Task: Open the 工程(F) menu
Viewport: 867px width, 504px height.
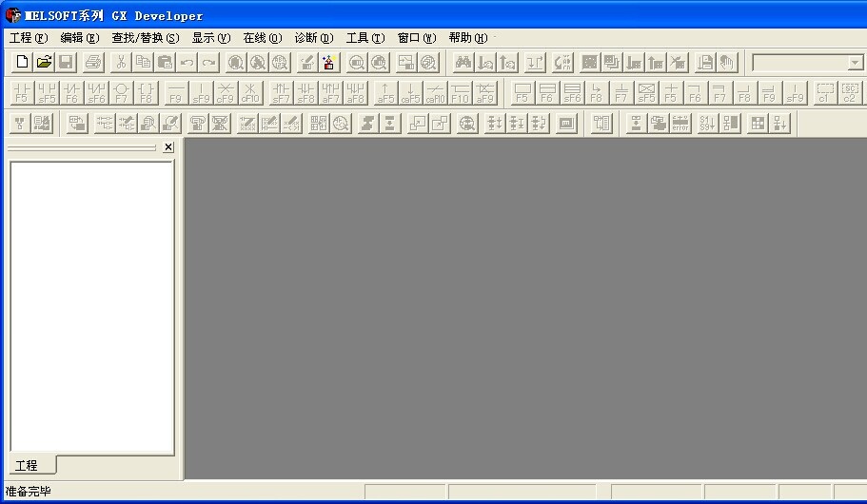Action: 29,38
